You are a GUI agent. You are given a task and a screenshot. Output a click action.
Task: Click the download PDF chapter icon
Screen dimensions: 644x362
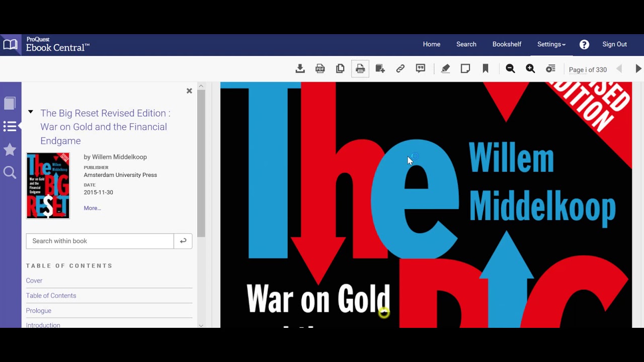(320, 69)
